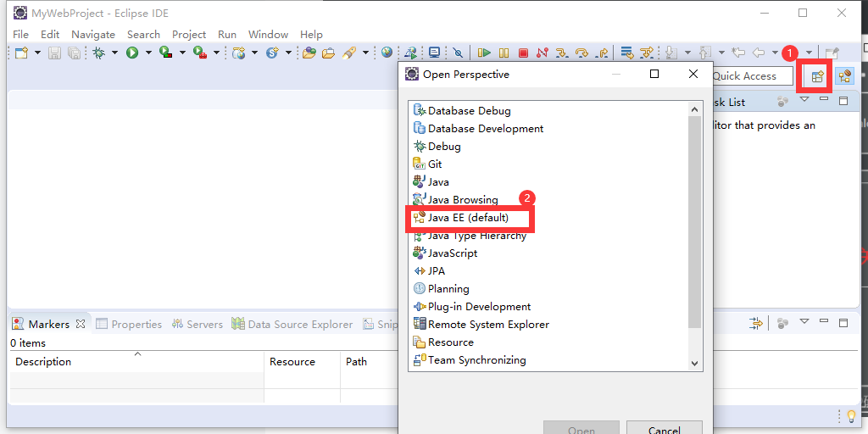Screen dimensions: 868x434
Task: Click the Step Over icon
Action: (581, 53)
